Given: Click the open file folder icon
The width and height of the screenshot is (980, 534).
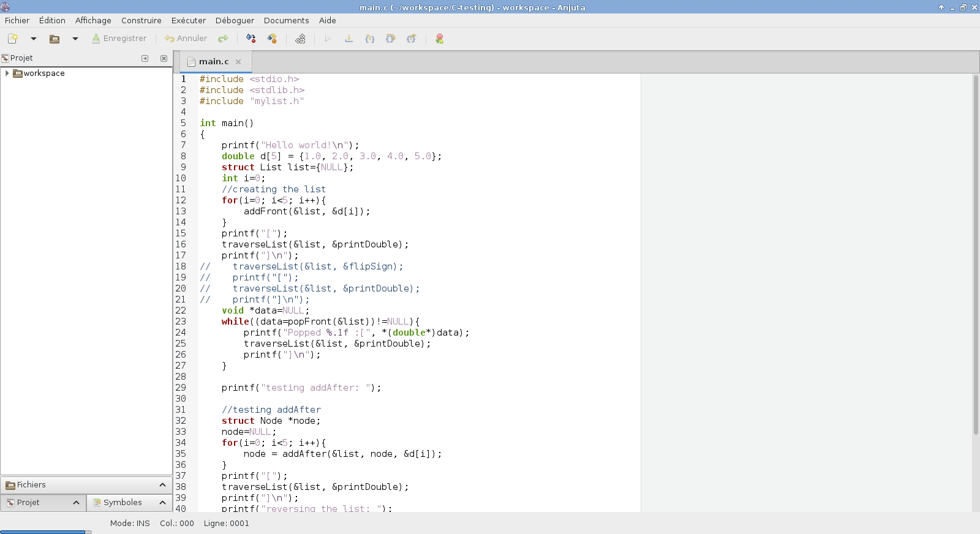Looking at the screenshot, I should click(55, 39).
